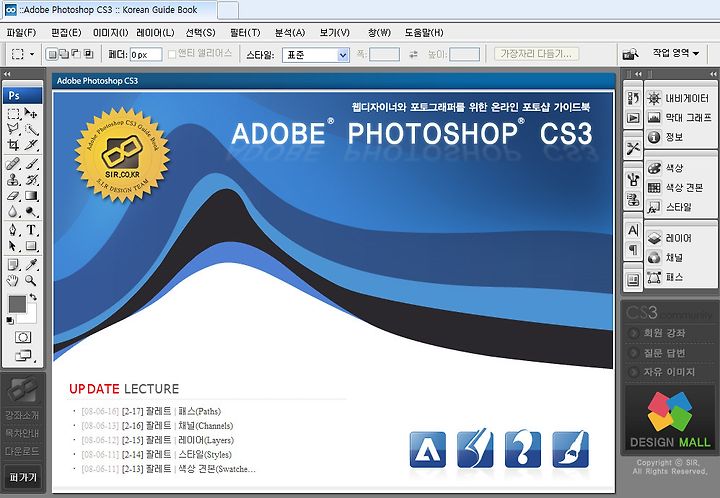
Task: Click the 가장자리 다듬기 button
Action: (536, 54)
